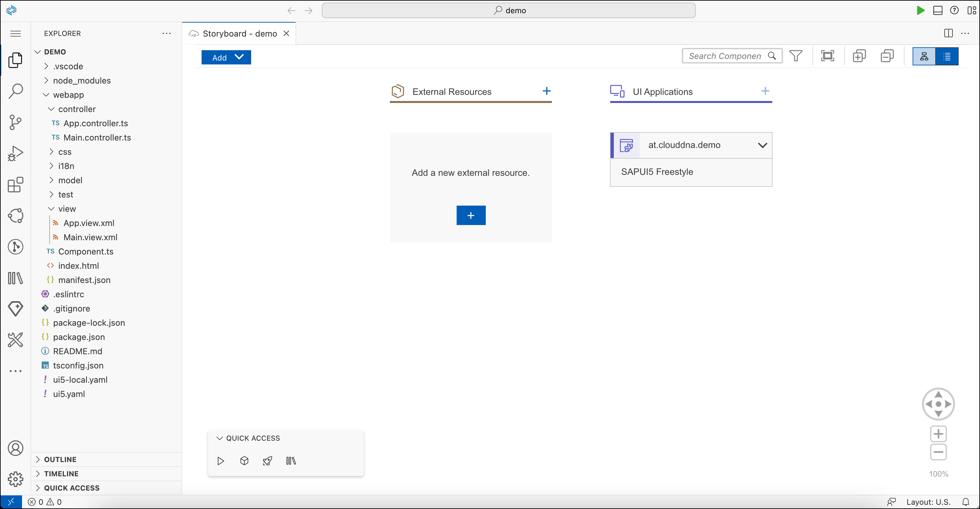Viewport: 980px width, 509px height.
Task: Launch the rocket icon under Quick Access
Action: point(267,461)
